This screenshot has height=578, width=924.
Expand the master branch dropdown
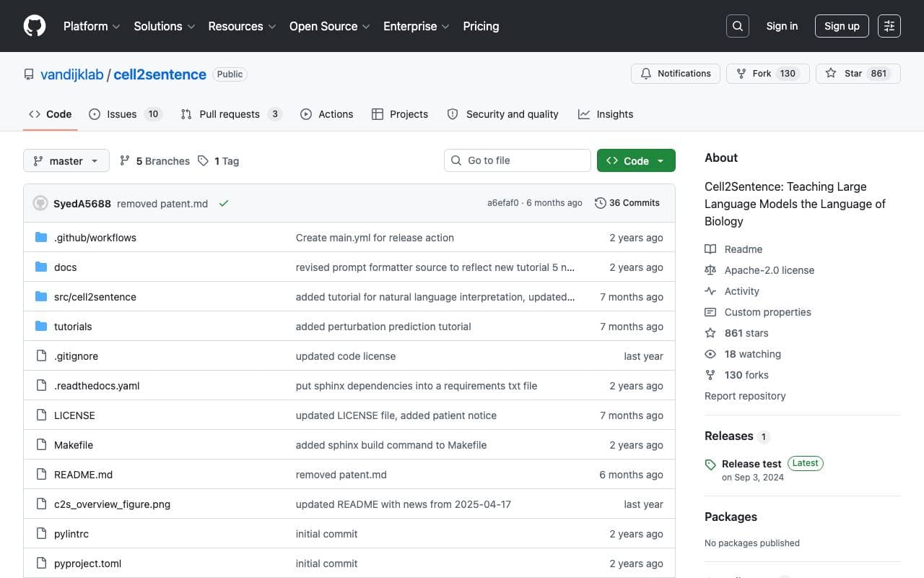click(66, 160)
